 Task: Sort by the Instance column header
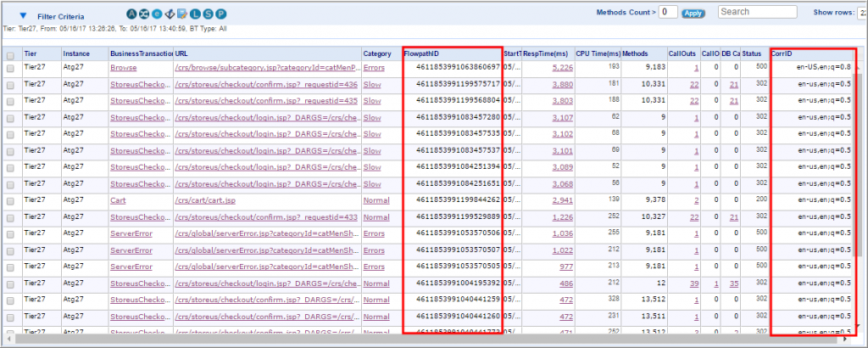tap(85, 53)
